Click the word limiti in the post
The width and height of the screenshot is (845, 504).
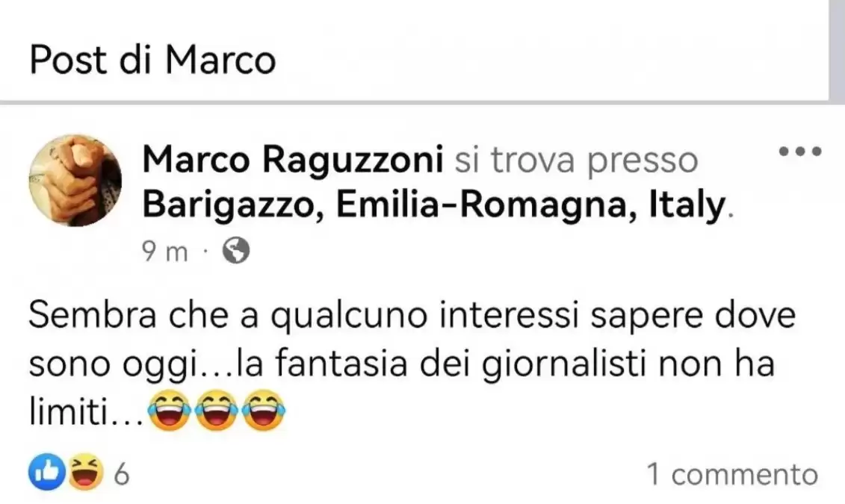[x=68, y=413]
